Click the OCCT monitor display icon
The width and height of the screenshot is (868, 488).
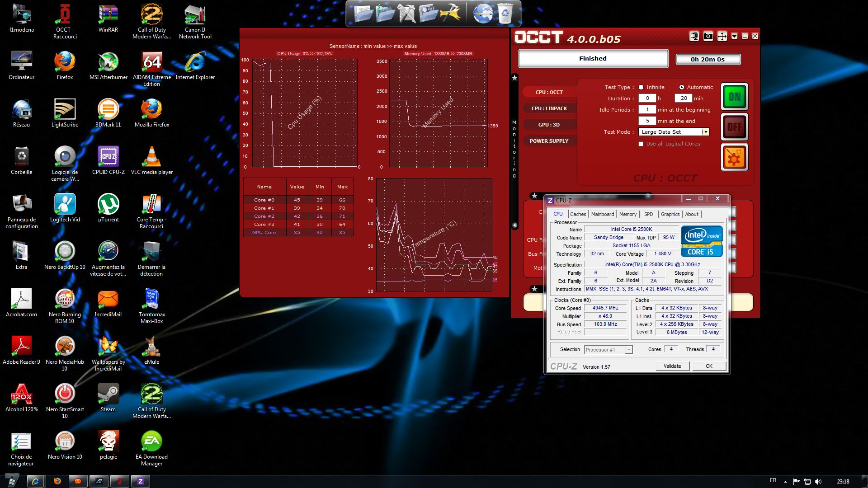click(694, 37)
